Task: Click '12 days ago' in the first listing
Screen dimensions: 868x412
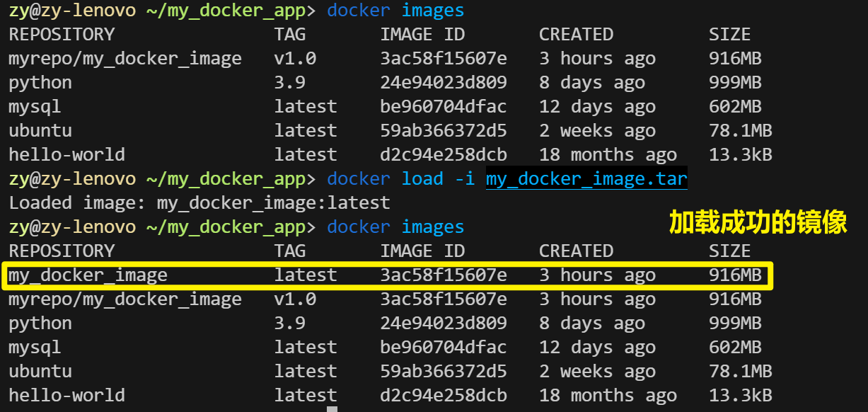Action: coord(598,107)
